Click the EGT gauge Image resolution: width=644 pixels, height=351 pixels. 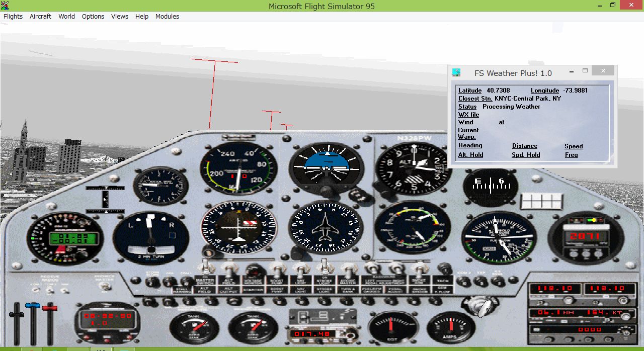coord(393,328)
